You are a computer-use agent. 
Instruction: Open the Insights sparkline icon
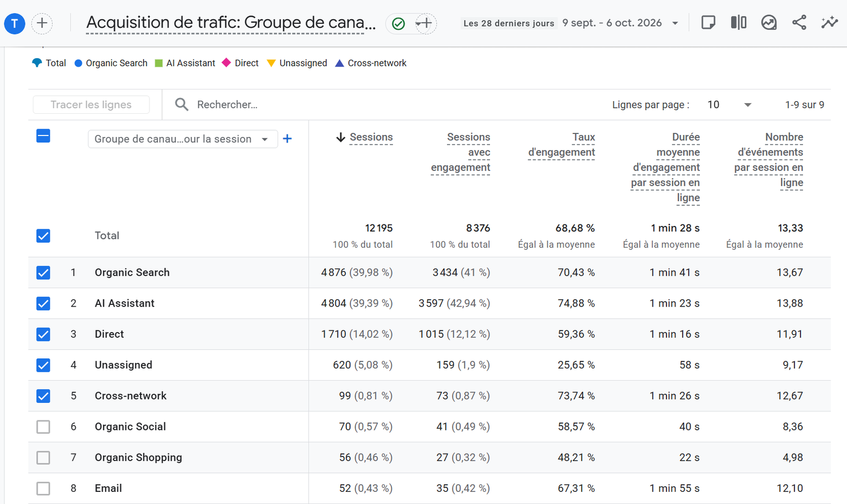click(830, 23)
